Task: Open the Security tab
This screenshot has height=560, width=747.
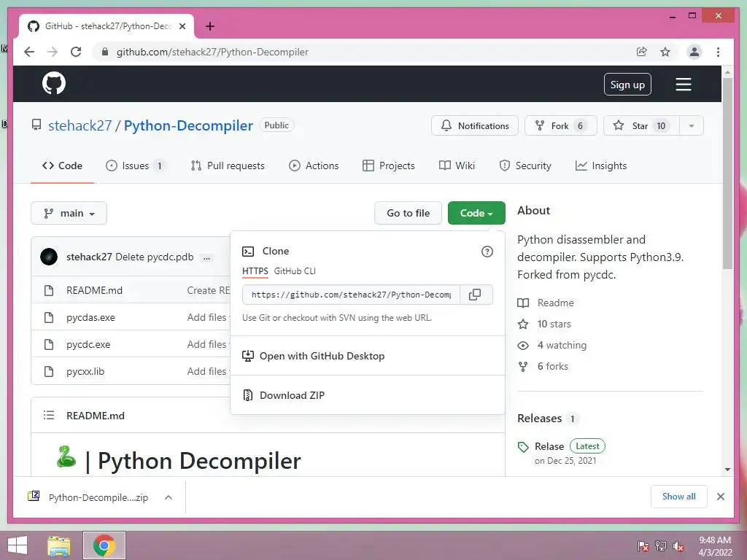Action: click(525, 166)
